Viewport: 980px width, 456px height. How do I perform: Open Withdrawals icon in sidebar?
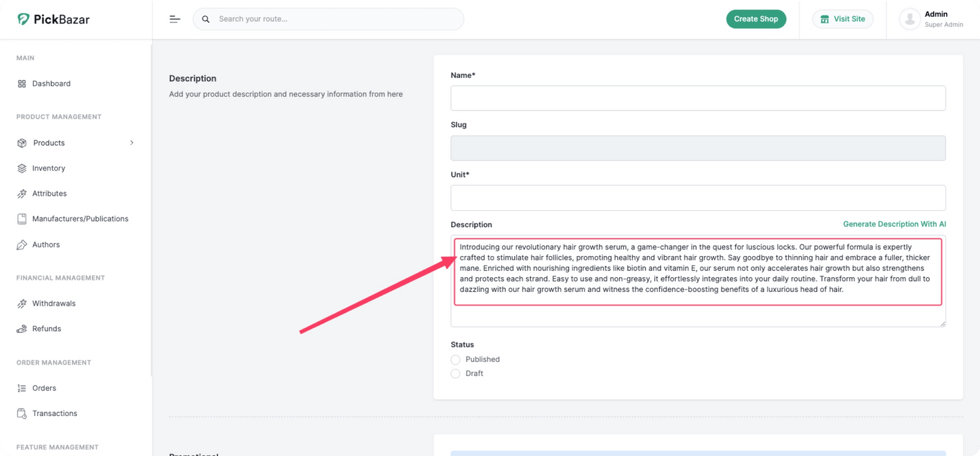point(22,304)
